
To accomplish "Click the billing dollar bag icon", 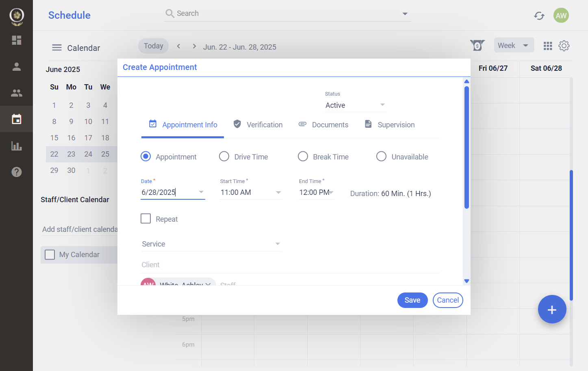I will [477, 45].
